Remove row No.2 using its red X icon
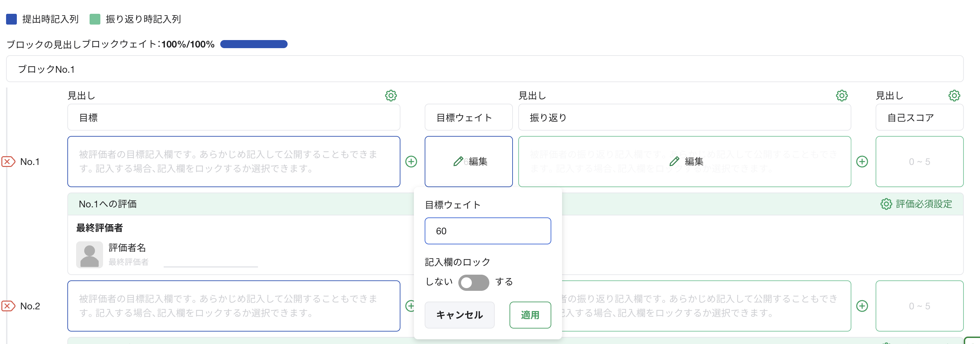Image resolution: width=980 pixels, height=344 pixels. [8, 306]
